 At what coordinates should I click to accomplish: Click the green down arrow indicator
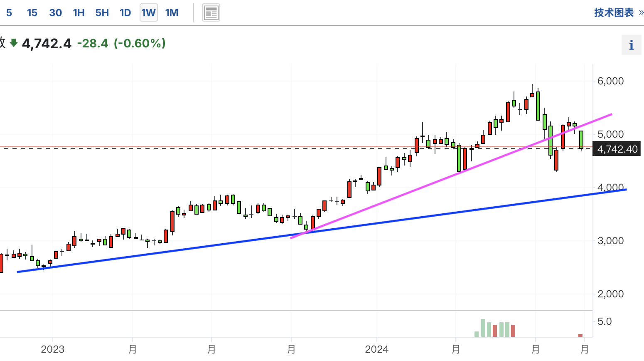pyautogui.click(x=14, y=42)
